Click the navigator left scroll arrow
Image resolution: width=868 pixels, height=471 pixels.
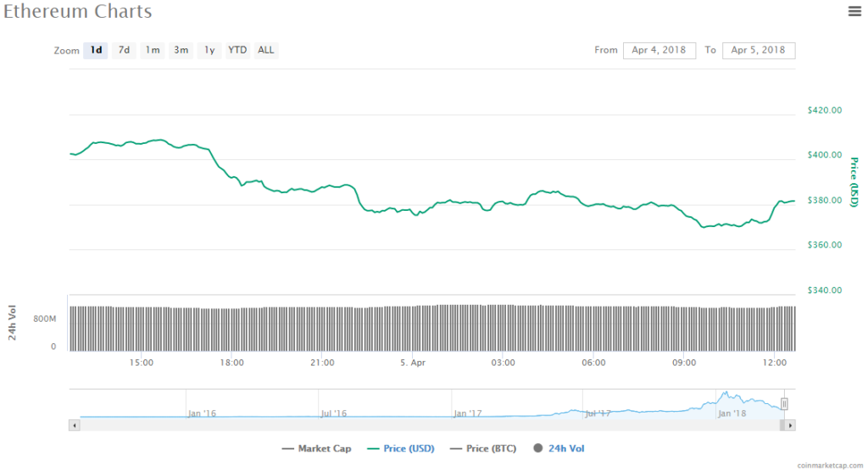click(x=74, y=425)
